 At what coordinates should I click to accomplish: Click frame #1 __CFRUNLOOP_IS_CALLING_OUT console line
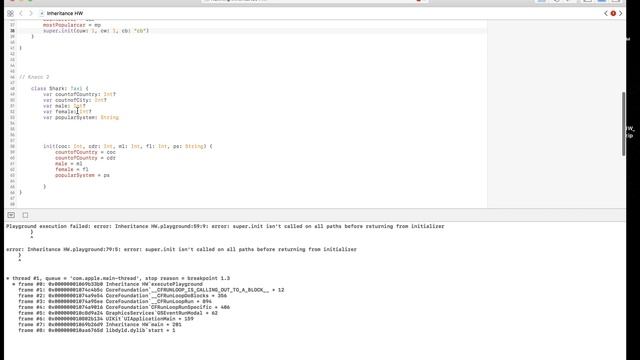pos(151,290)
